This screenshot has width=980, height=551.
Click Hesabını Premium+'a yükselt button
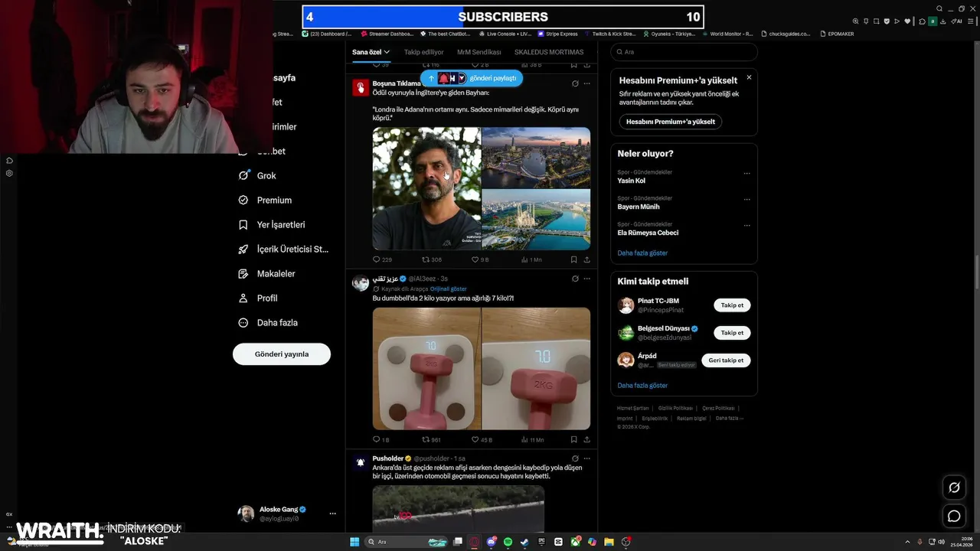coord(671,122)
